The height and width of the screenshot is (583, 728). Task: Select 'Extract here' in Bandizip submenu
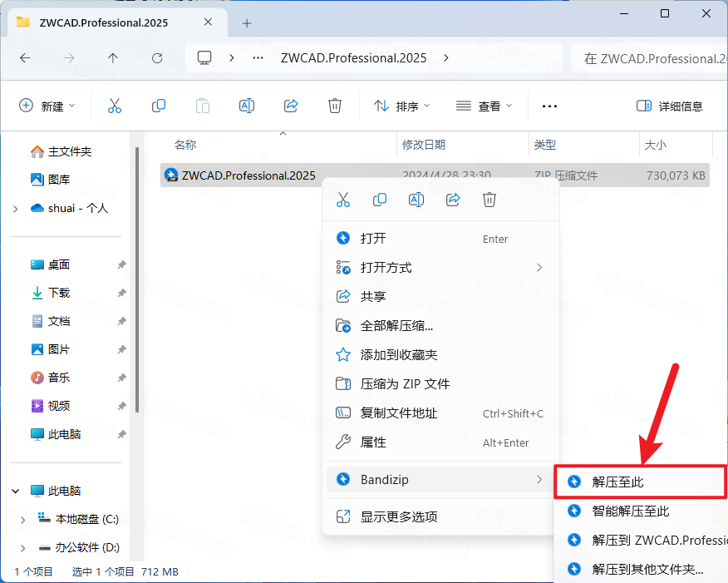(x=618, y=482)
